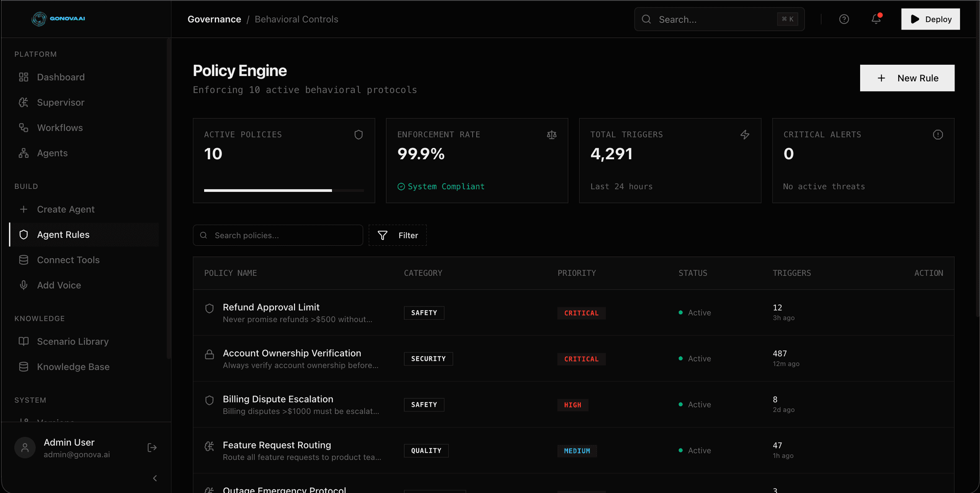The image size is (980, 493).
Task: Click the search policies input field
Action: (278, 235)
